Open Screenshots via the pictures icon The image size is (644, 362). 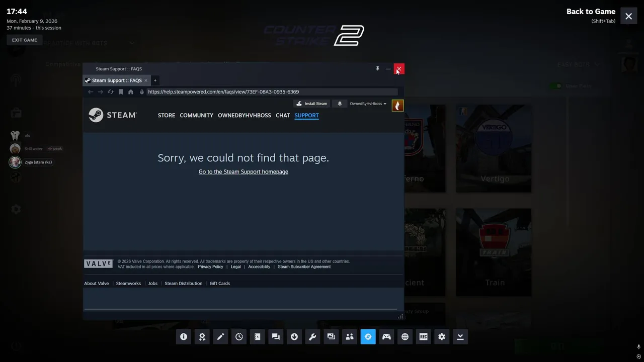(331, 337)
